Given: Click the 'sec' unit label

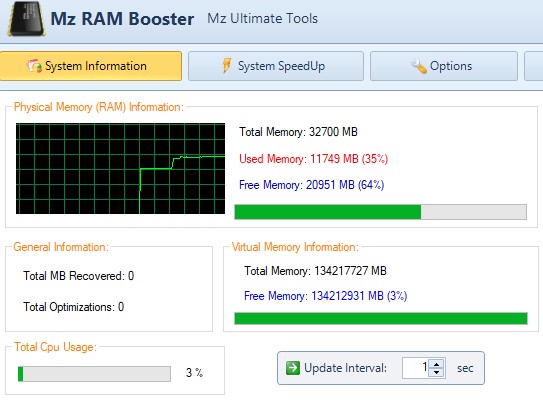Looking at the screenshot, I should click(465, 368).
